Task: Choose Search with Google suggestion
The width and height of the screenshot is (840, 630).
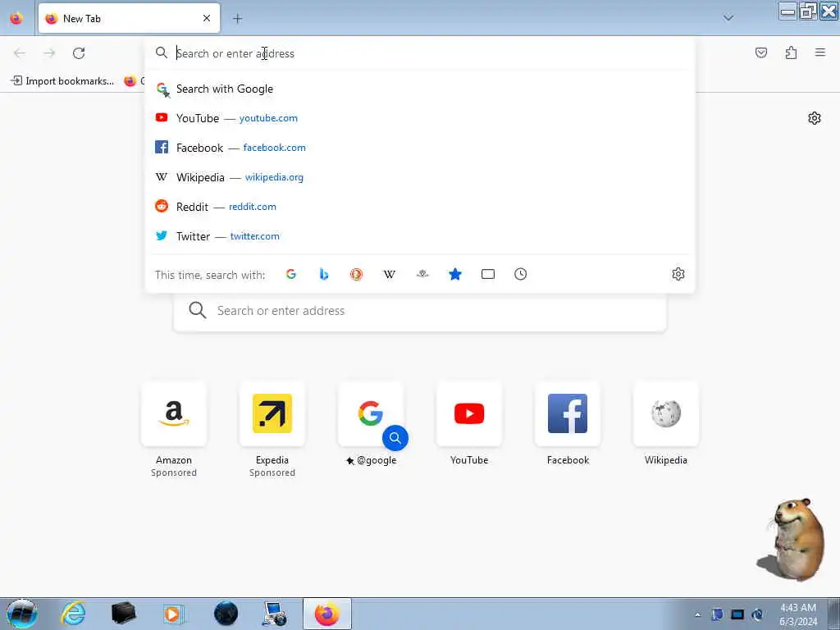Action: coord(420,89)
